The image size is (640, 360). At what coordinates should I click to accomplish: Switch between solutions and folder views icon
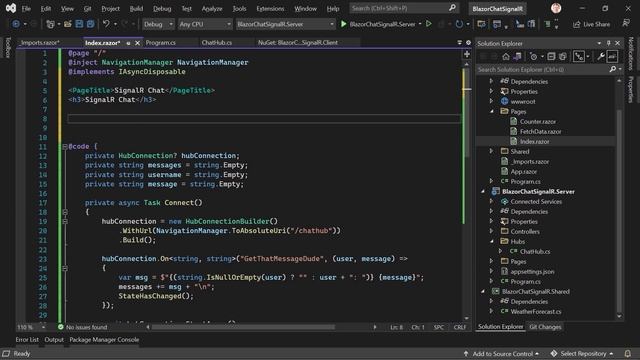[x=517, y=57]
